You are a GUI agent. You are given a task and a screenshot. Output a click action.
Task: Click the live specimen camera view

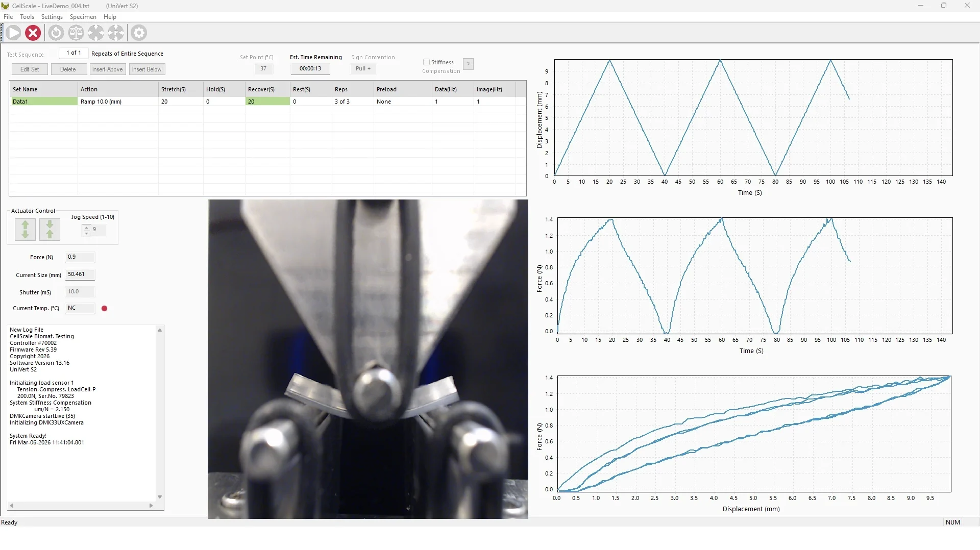pos(368,359)
